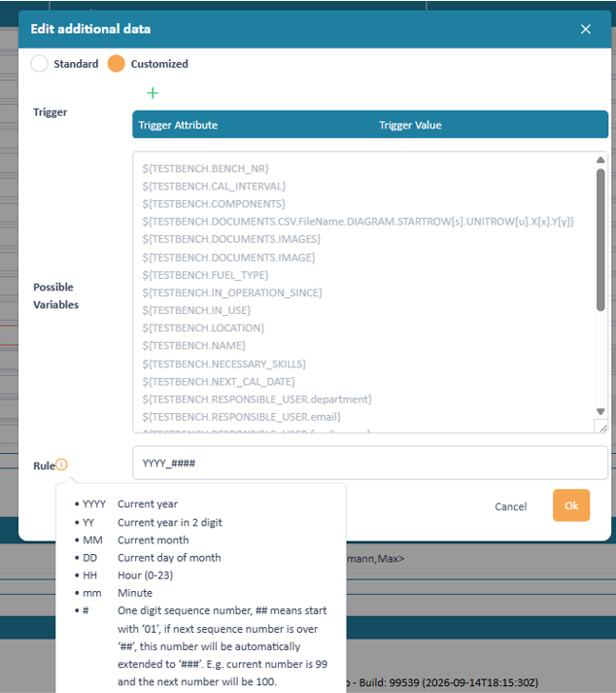Select ${TESTBENCH.CAL_INTERVAL} variable
This screenshot has width=616, height=693.
[x=214, y=186]
